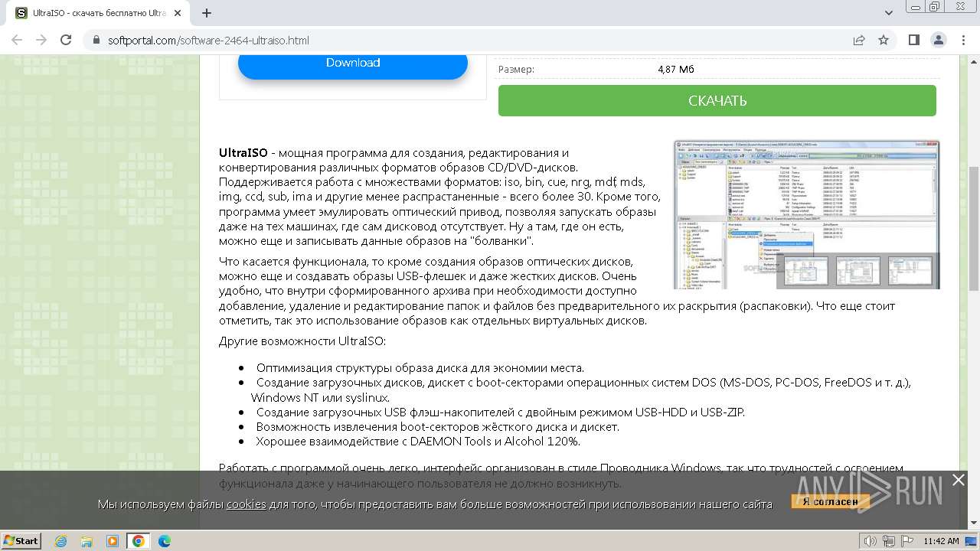Open Chrome profile avatar

pyautogui.click(x=938, y=40)
